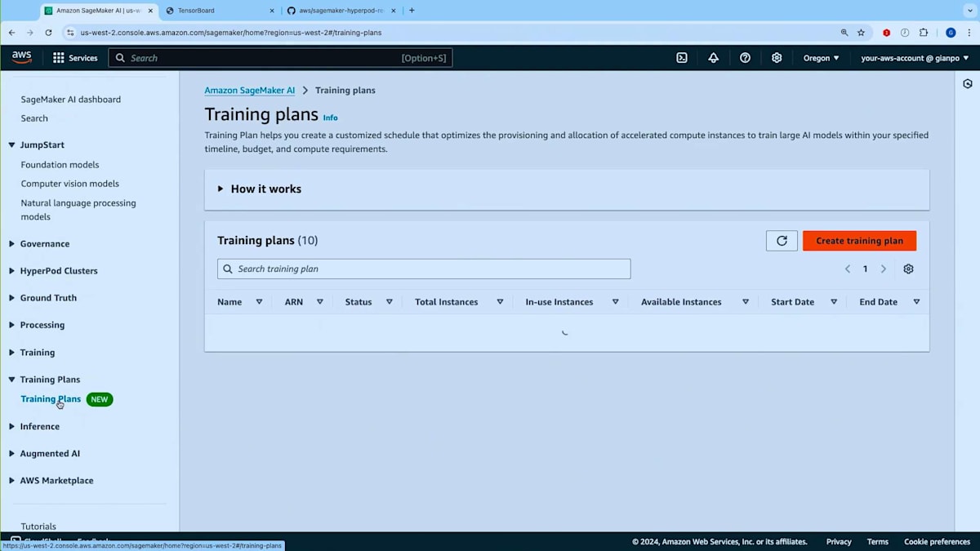Open the CloudShell terminal icon
This screenshot has height=551, width=980.
pyautogui.click(x=682, y=58)
